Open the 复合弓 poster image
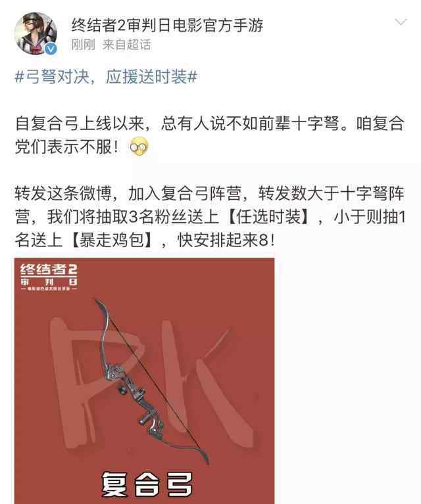The image size is (421, 504). [x=145, y=380]
